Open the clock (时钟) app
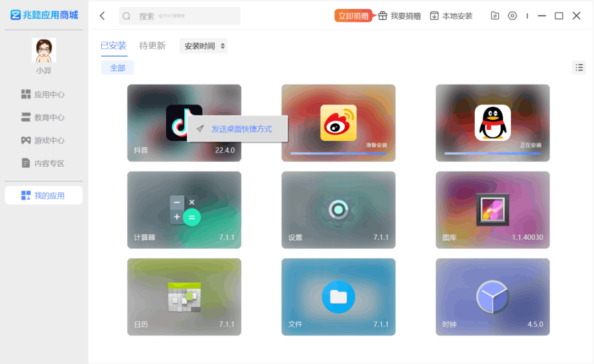This screenshot has height=364, width=594. (492, 297)
